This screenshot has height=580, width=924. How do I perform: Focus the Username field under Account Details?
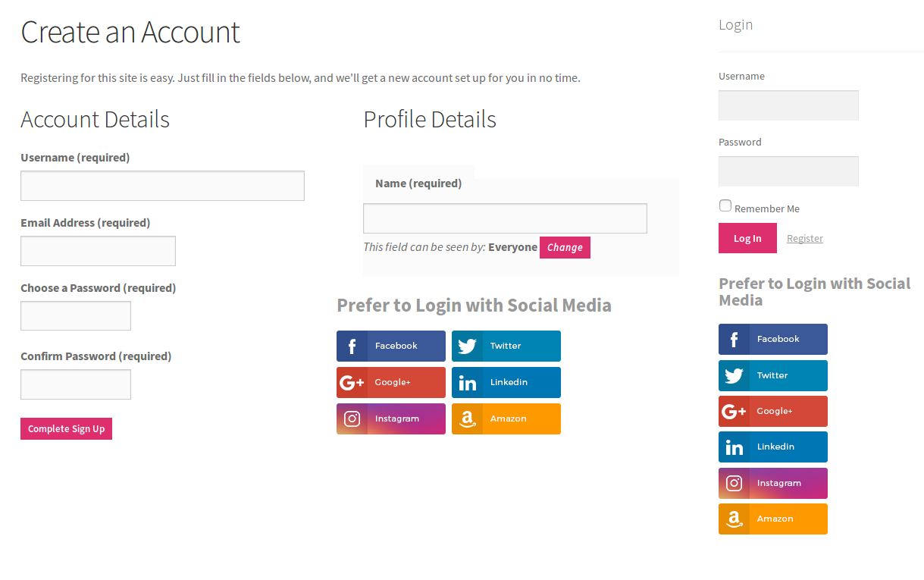click(x=162, y=186)
